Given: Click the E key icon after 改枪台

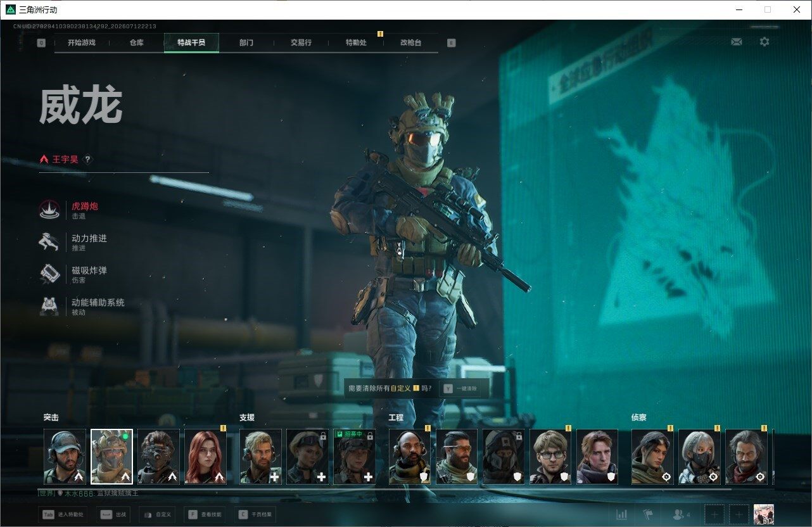Looking at the screenshot, I should coord(451,43).
